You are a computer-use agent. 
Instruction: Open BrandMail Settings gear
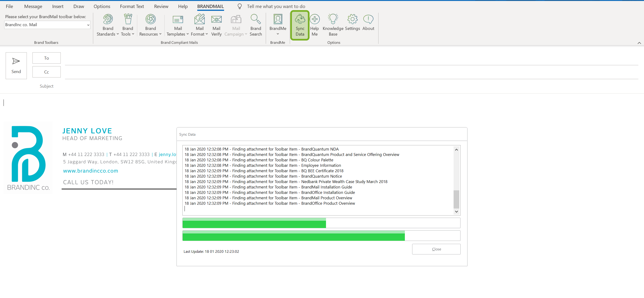pos(352,19)
